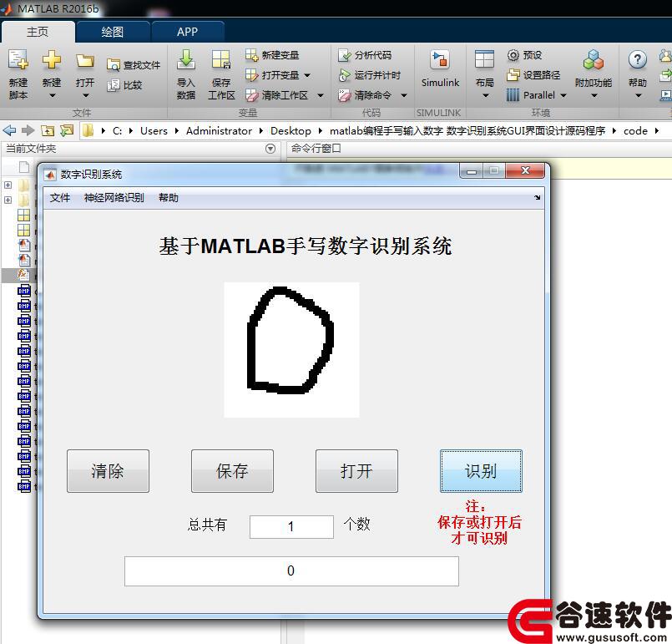Click the Run and Time (运行并计时) icon
The image size is (672, 644).
pos(345,75)
